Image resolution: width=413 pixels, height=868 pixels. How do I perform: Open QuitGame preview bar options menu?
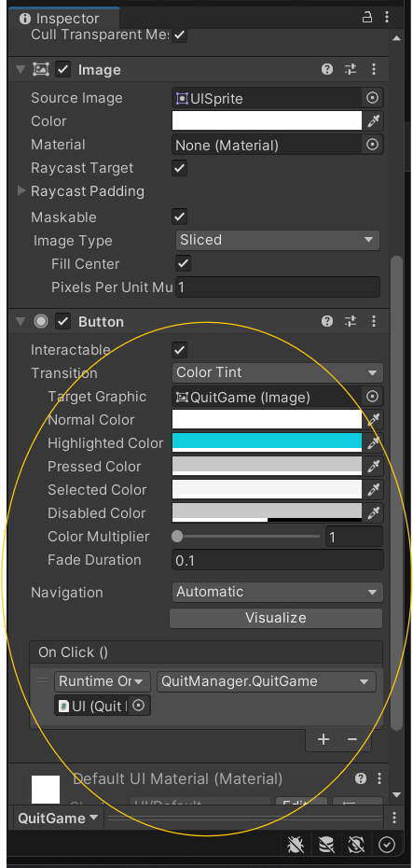click(394, 818)
